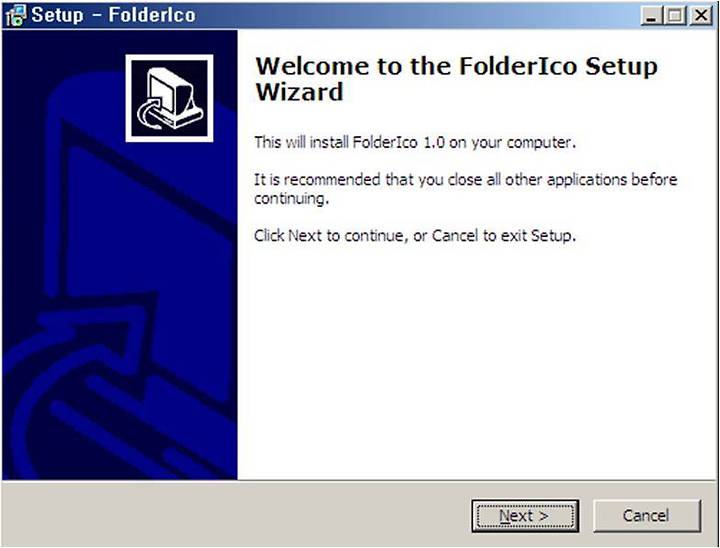The width and height of the screenshot is (720, 548).
Task: Open the setup icon system menu in title bar
Action: pos(15,15)
